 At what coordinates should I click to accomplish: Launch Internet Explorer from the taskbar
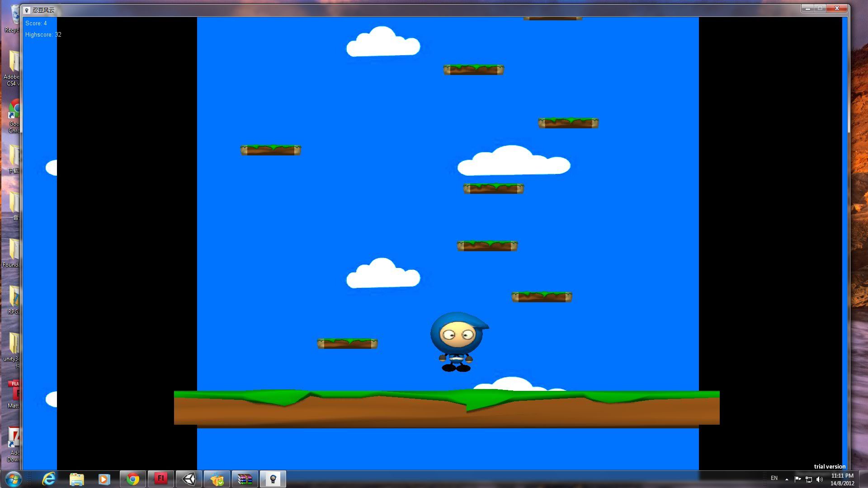click(x=49, y=479)
